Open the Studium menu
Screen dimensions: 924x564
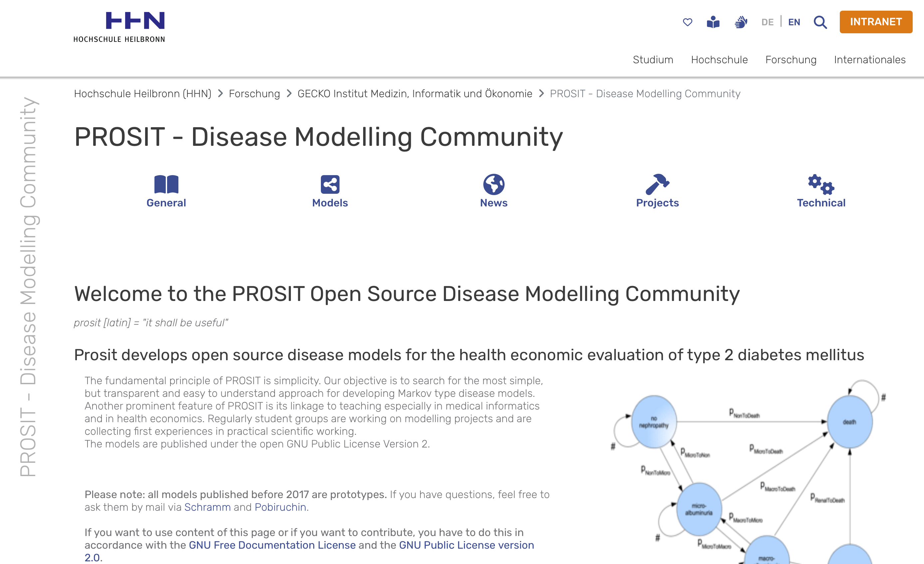click(x=653, y=60)
